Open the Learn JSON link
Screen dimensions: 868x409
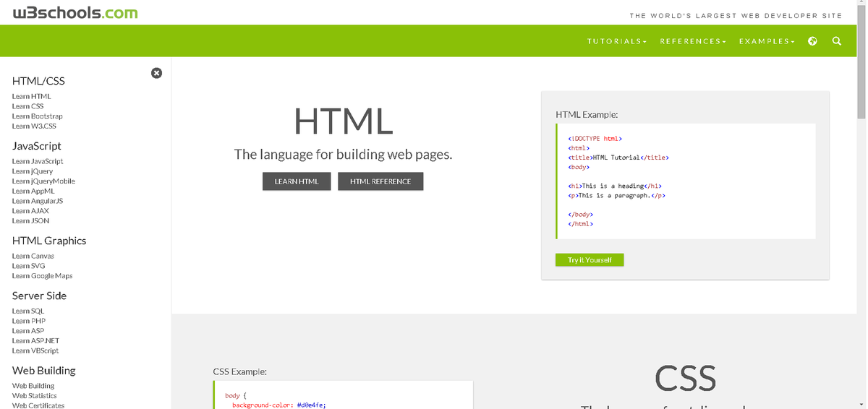click(30, 221)
